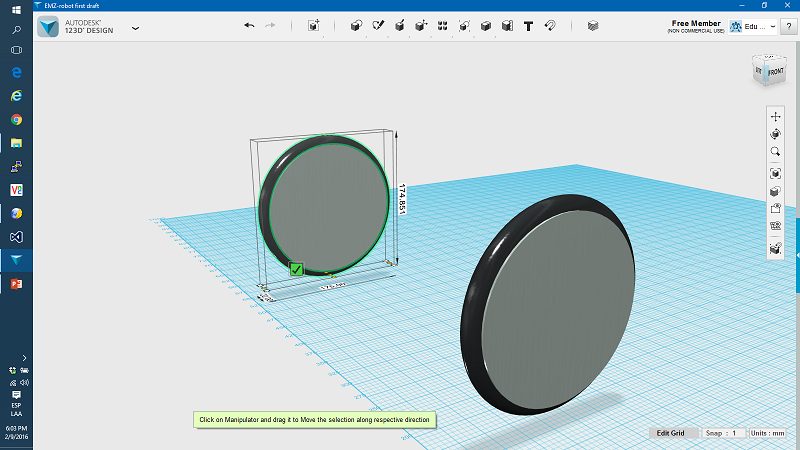Viewport: 800px width, 450px height.
Task: Toggle the snap option at navigation bar bottom
Action: [776, 248]
